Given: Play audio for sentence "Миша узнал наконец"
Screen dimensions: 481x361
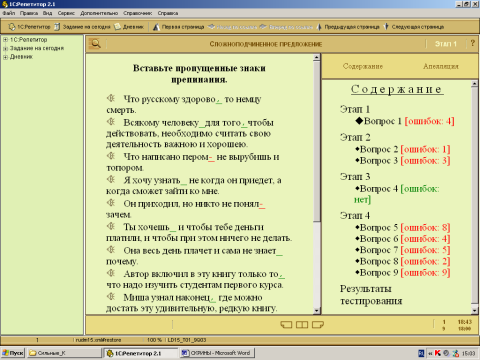Looking at the screenshot, I should tap(111, 297).
